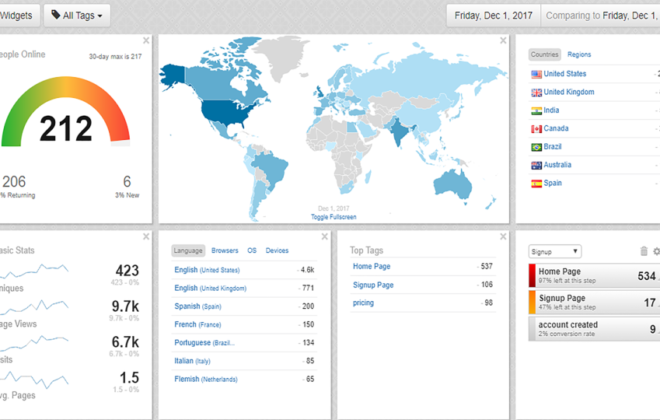The image size is (660, 420).
Task: Select the Browsers tab
Action: coord(225,250)
